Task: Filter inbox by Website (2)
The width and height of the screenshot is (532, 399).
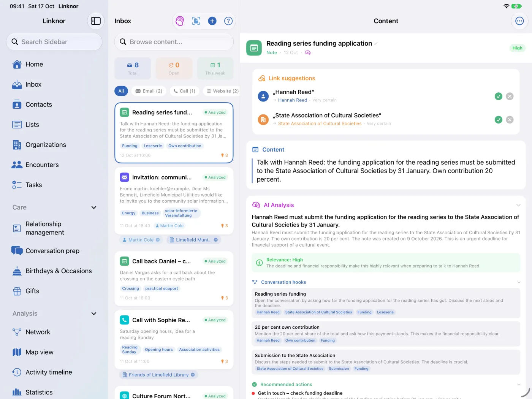Action: pyautogui.click(x=222, y=91)
